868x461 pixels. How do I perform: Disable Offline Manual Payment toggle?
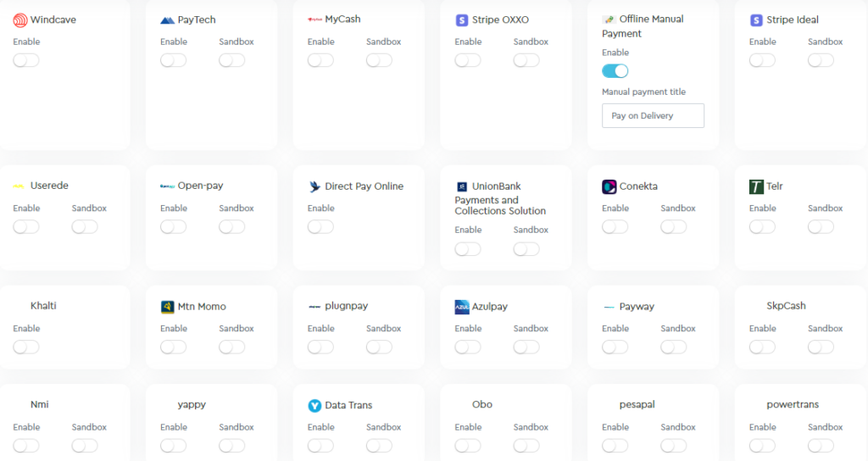pyautogui.click(x=615, y=71)
